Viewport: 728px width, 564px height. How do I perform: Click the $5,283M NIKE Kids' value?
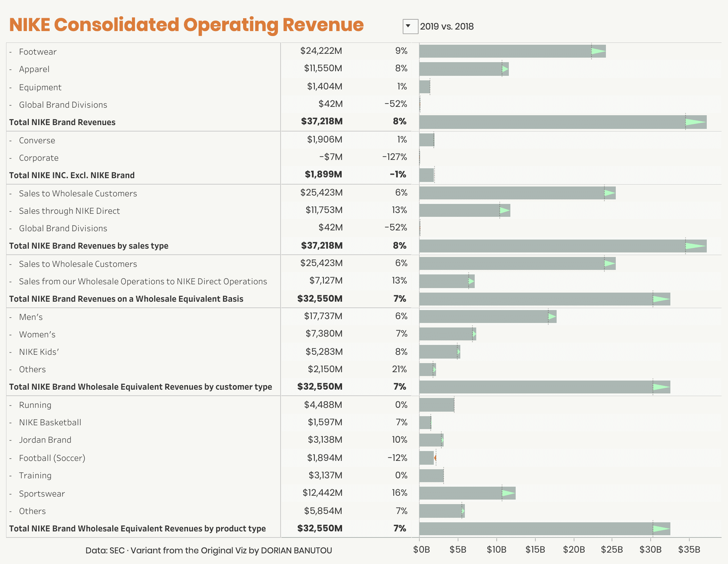[324, 352]
